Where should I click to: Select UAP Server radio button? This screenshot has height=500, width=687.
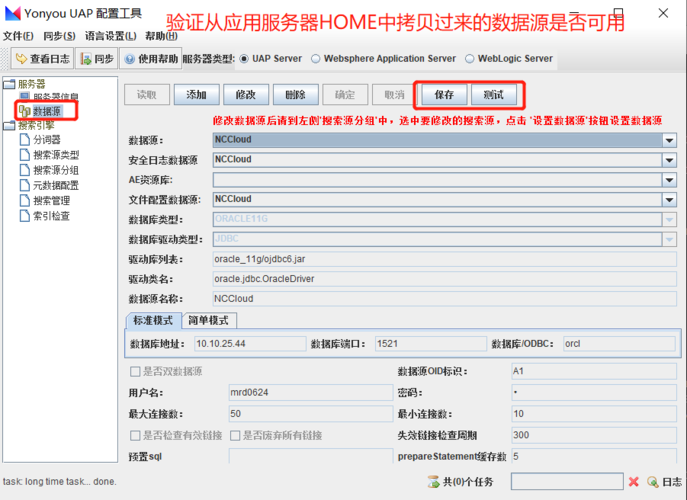[x=244, y=59]
